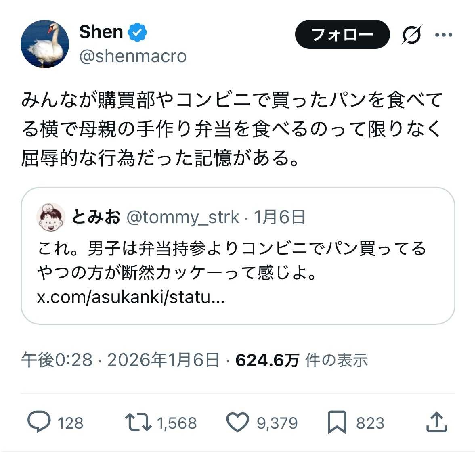Click the 1月6日 date on quoted post
The image size is (476, 454).
(279, 217)
